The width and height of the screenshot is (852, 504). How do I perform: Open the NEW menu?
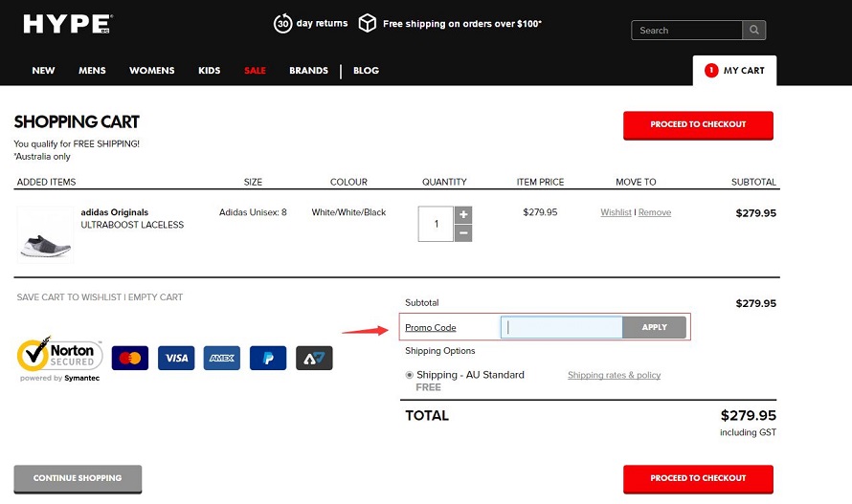point(43,70)
